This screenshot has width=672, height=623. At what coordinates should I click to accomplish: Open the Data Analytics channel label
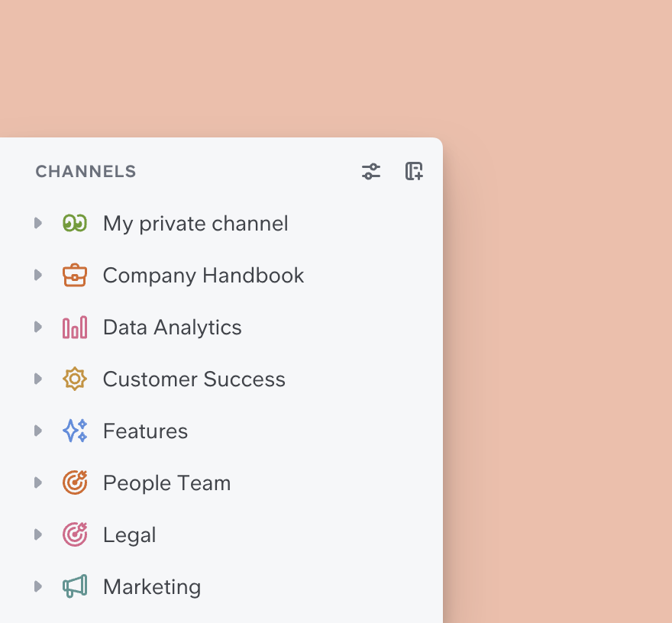[172, 328]
